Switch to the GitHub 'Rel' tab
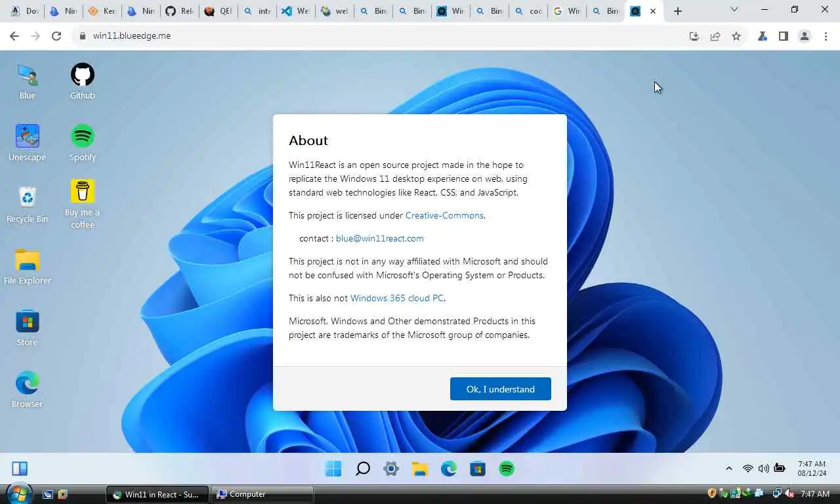This screenshot has width=840, height=504. [x=178, y=11]
